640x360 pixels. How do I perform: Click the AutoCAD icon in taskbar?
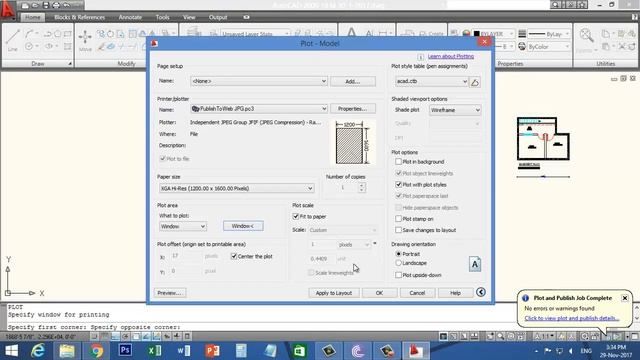coord(416,351)
